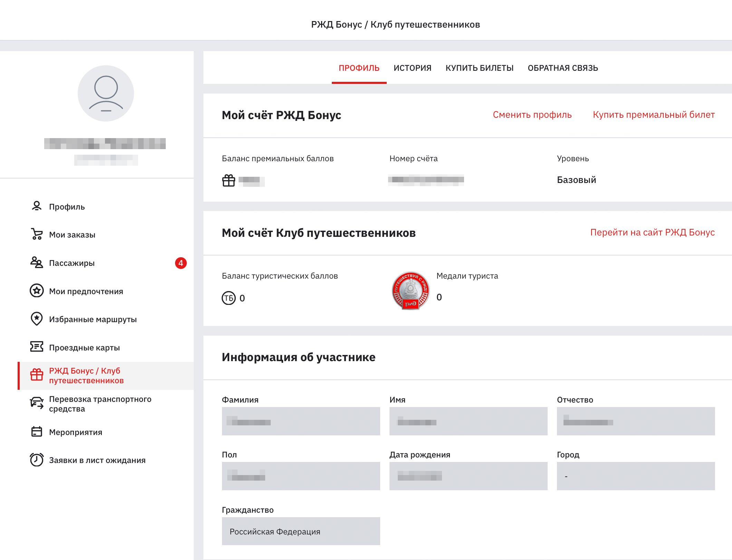Open Профиль in the sidebar menu
Viewport: 732px width, 560px height.
coord(105,206)
